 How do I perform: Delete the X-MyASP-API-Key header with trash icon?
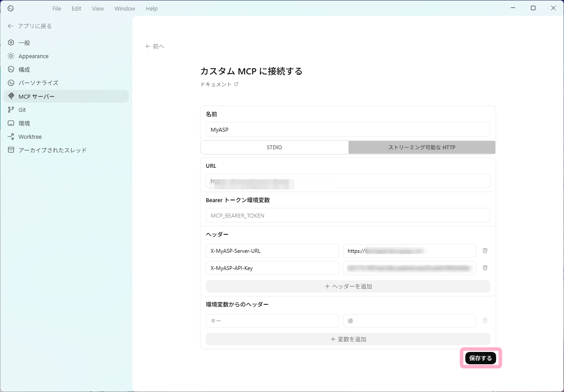485,268
